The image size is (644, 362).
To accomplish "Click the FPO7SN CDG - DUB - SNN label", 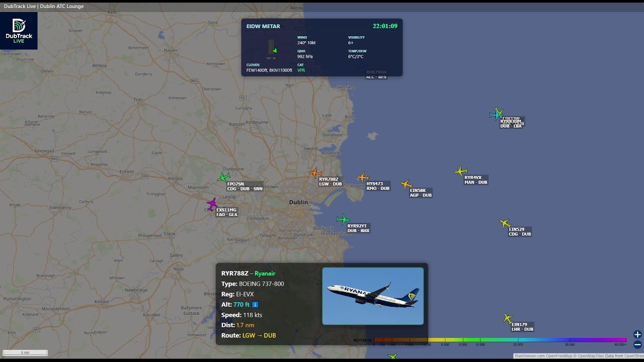I will coord(245,186).
